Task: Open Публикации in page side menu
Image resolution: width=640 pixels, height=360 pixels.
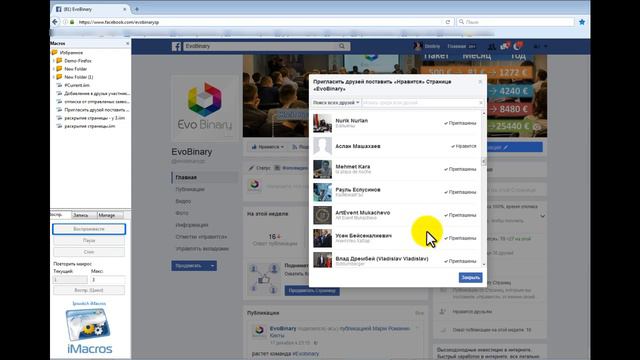Action: [190, 189]
